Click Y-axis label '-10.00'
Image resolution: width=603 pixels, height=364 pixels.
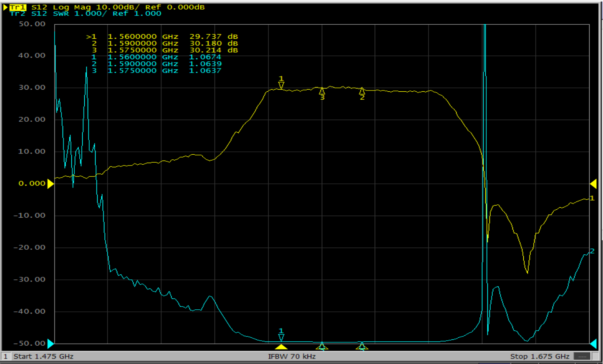pos(30,216)
